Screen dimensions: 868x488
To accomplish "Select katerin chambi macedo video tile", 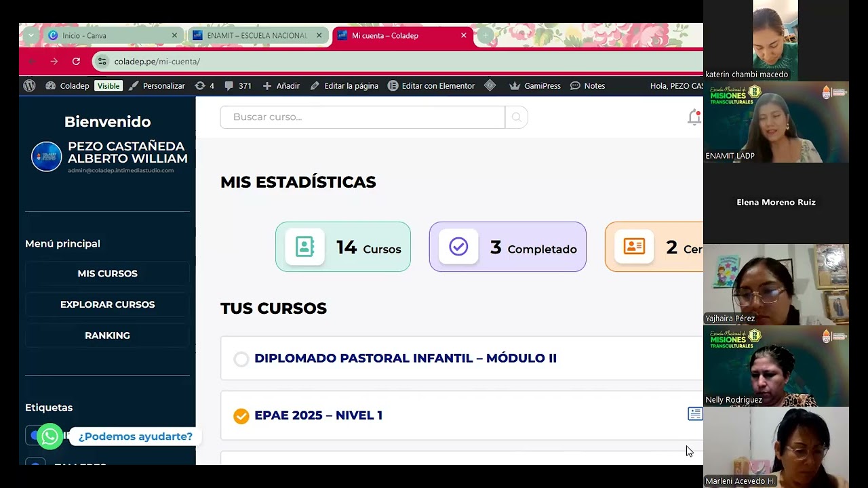I will 776,41.
